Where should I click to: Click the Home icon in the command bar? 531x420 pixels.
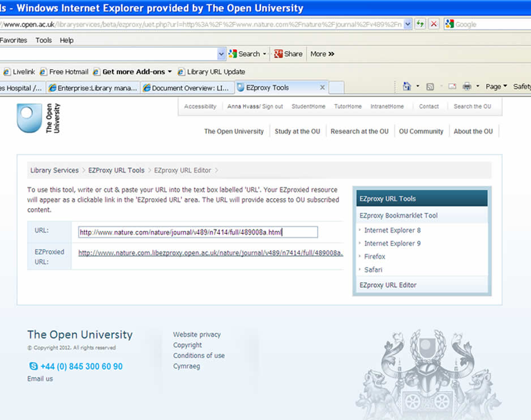click(x=406, y=87)
